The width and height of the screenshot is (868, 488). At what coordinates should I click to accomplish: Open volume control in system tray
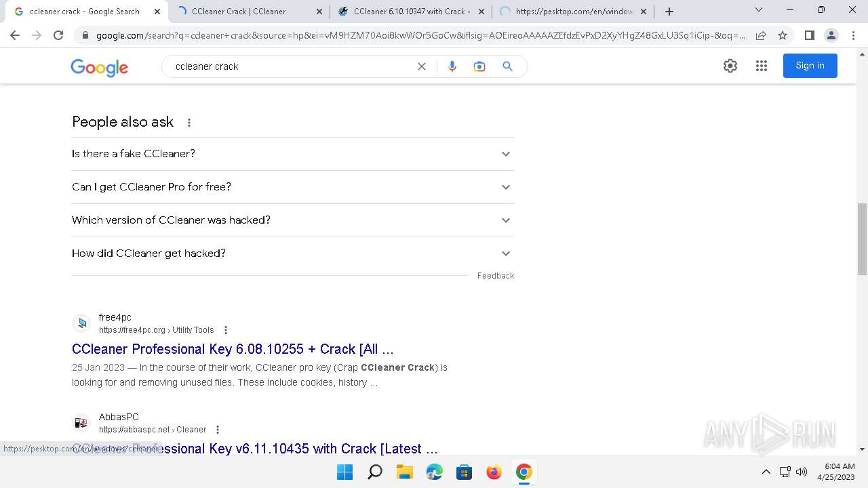pyautogui.click(x=802, y=472)
